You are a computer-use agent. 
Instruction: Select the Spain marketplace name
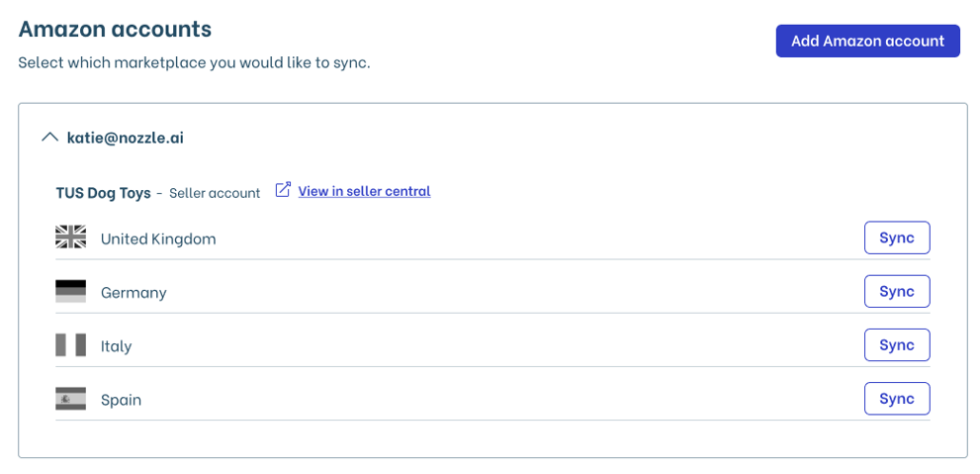121,400
